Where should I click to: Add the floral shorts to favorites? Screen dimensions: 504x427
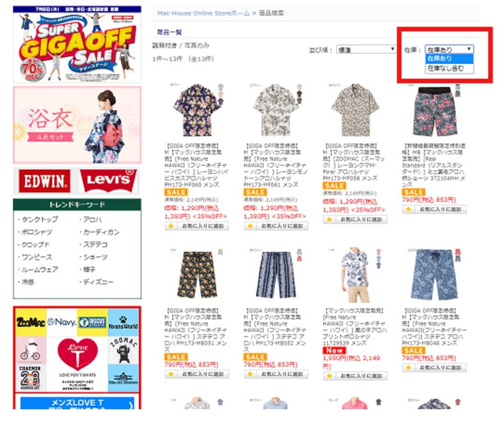click(434, 209)
